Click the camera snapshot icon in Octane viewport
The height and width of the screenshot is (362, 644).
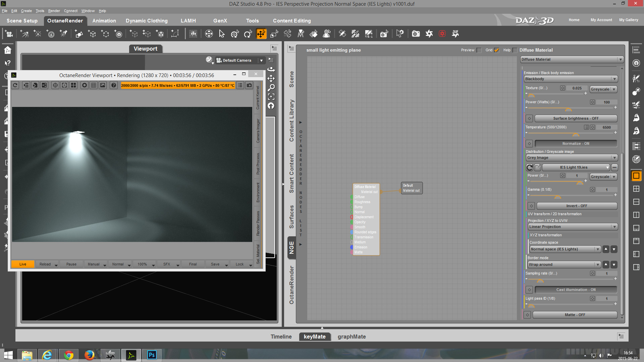[x=249, y=85]
